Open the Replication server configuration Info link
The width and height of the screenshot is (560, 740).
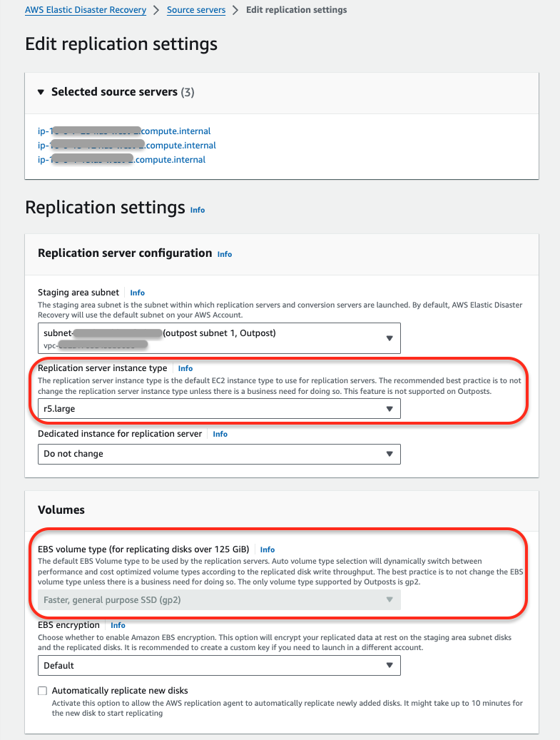224,254
